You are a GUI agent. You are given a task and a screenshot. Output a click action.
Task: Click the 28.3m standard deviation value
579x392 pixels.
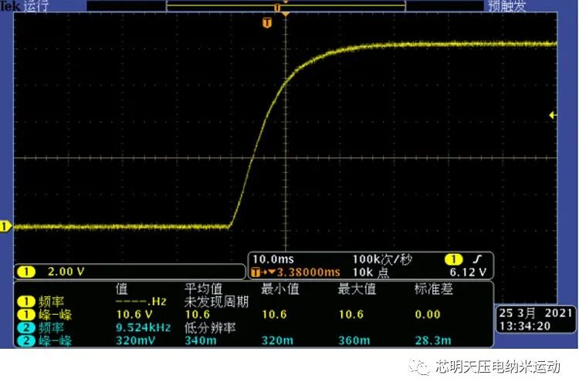[x=433, y=340]
